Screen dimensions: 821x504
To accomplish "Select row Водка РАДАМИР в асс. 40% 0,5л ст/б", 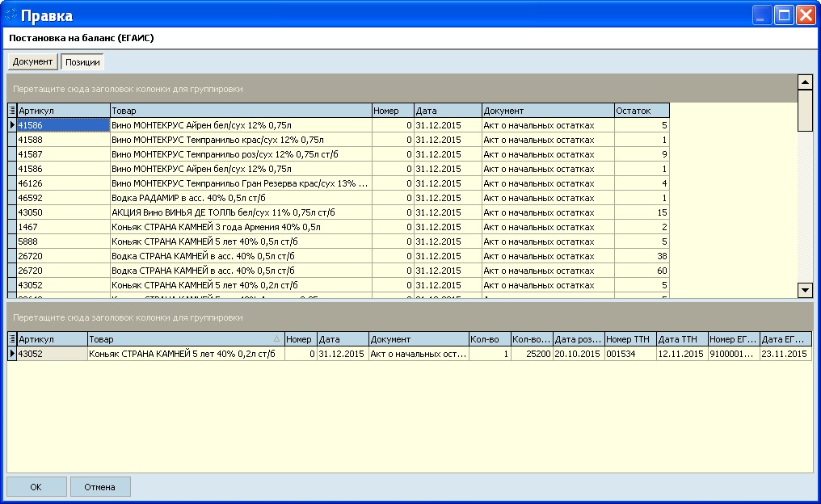I will [x=339, y=198].
